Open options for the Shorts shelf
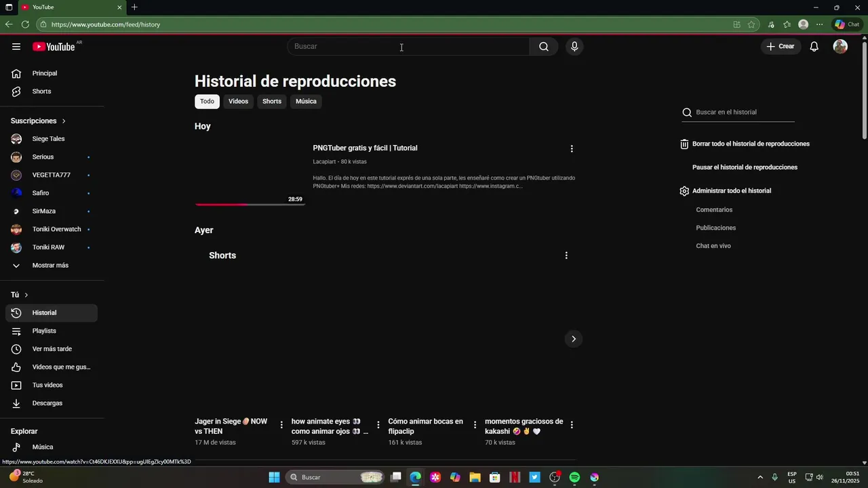Image resolution: width=868 pixels, height=488 pixels. 566,256
